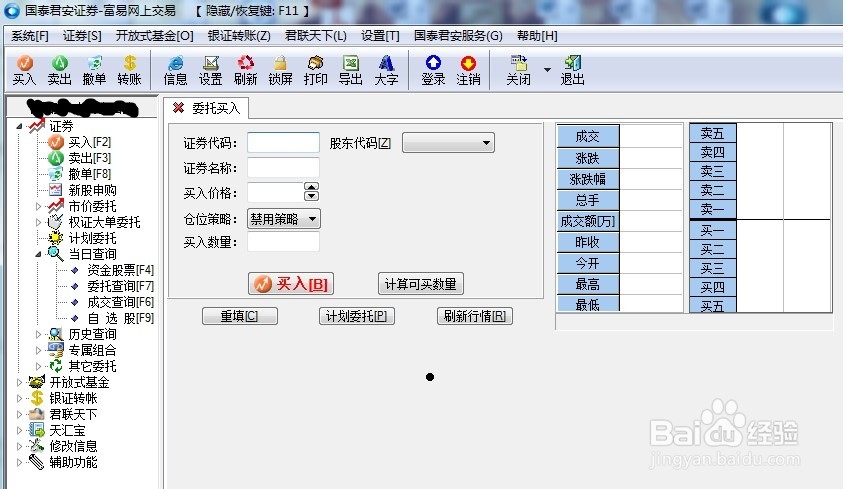Click the 刷新行情[R] button
Screen dimensions: 846x489
[475, 316]
